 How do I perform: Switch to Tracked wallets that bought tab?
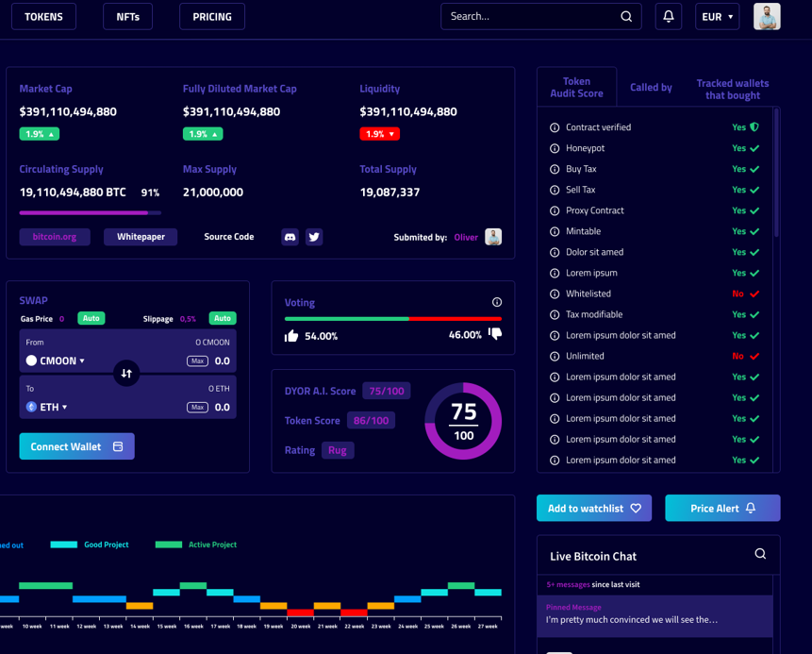coord(733,89)
